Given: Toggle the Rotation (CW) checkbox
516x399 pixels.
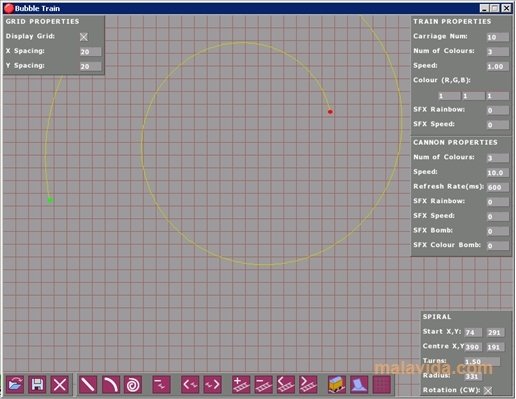Looking at the screenshot, I should click(488, 390).
